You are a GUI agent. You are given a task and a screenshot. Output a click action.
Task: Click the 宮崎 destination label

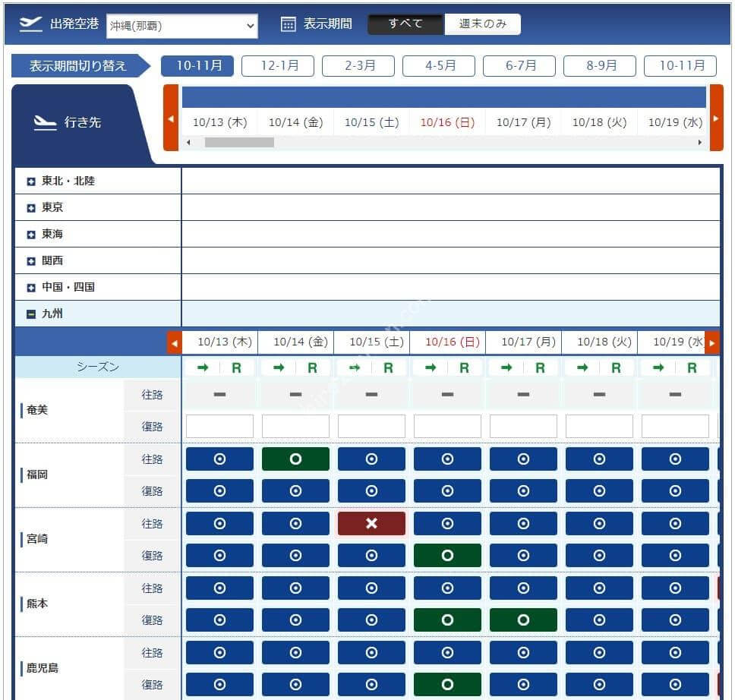pyautogui.click(x=37, y=539)
